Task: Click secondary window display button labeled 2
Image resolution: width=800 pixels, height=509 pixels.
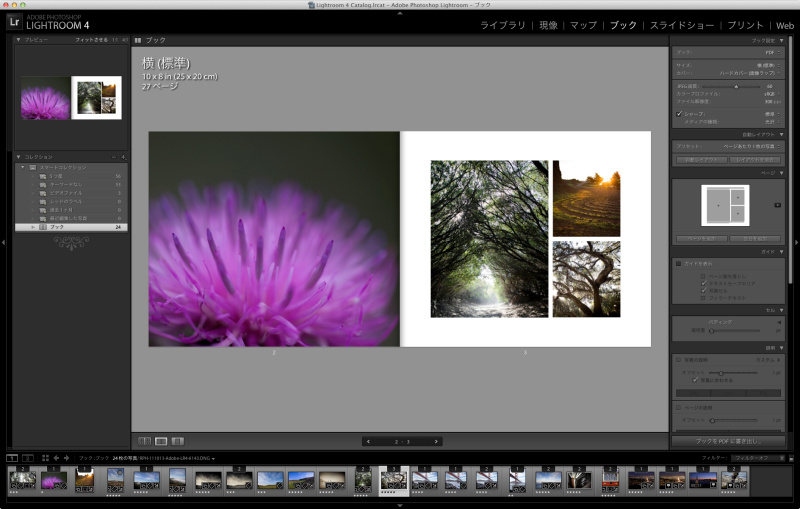Action: coord(28,458)
